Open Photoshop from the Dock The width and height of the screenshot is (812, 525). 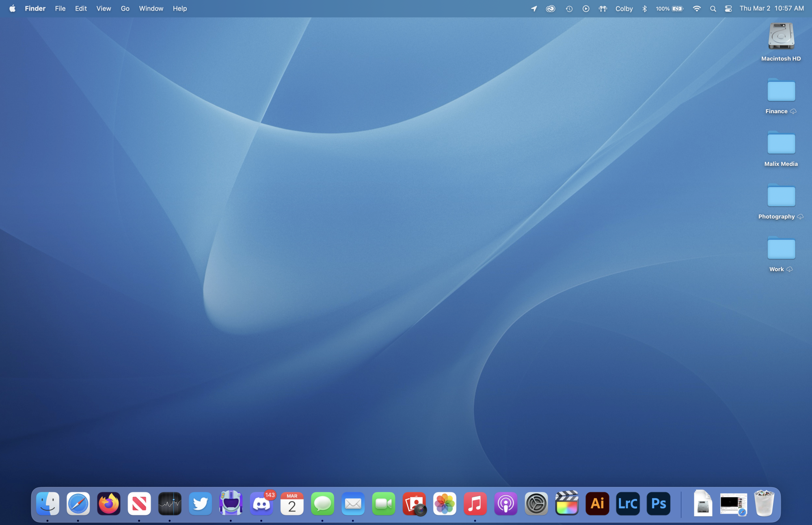(658, 504)
